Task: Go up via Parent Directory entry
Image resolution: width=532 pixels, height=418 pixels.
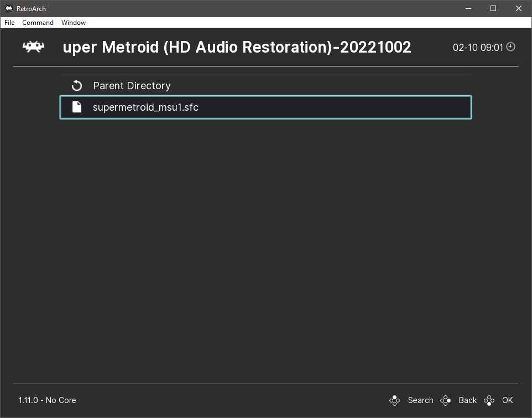Action: click(x=132, y=86)
